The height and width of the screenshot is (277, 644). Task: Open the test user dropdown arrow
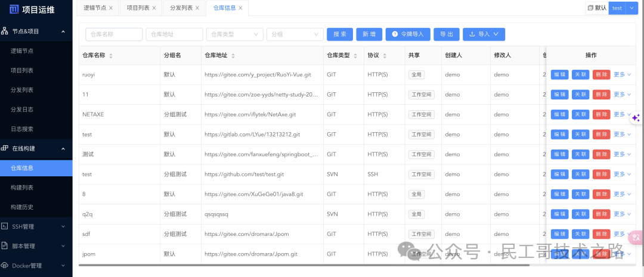tap(631, 8)
